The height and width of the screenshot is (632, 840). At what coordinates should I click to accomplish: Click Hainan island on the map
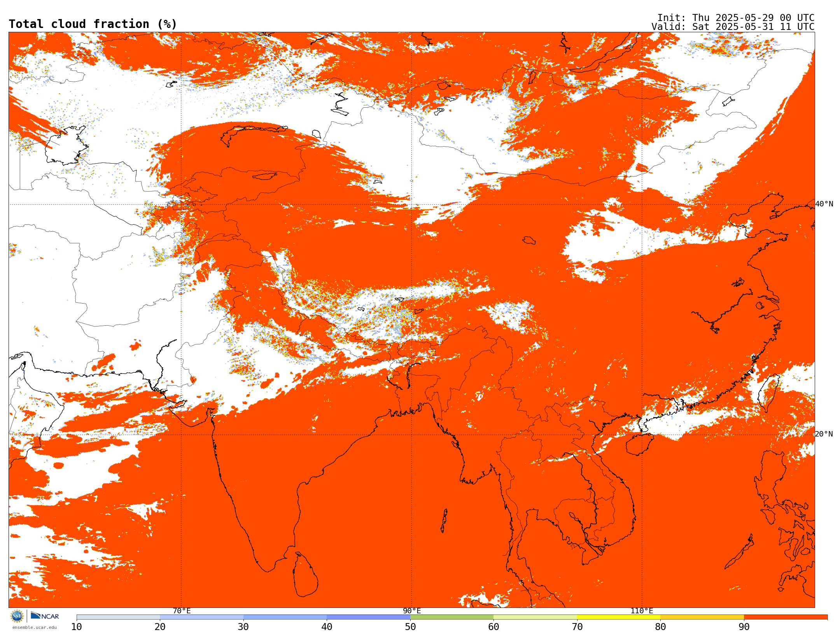640,444
